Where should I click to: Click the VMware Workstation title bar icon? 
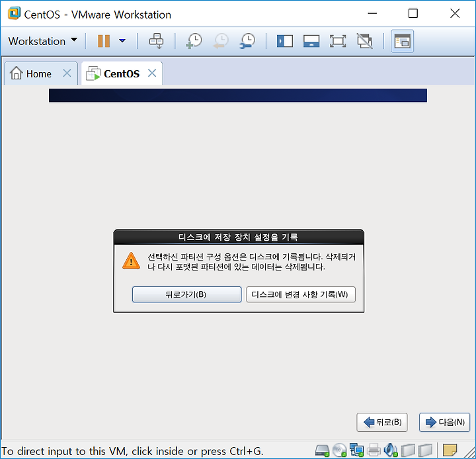[14, 14]
